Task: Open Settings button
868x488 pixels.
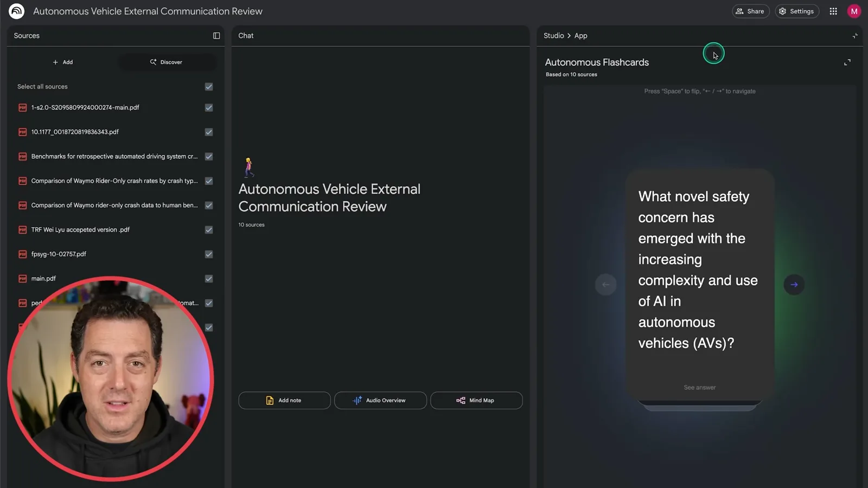Action: click(796, 11)
